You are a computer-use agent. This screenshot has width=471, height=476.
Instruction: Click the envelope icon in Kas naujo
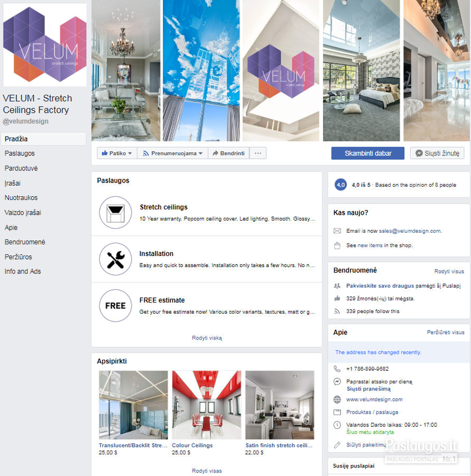pyautogui.click(x=337, y=231)
